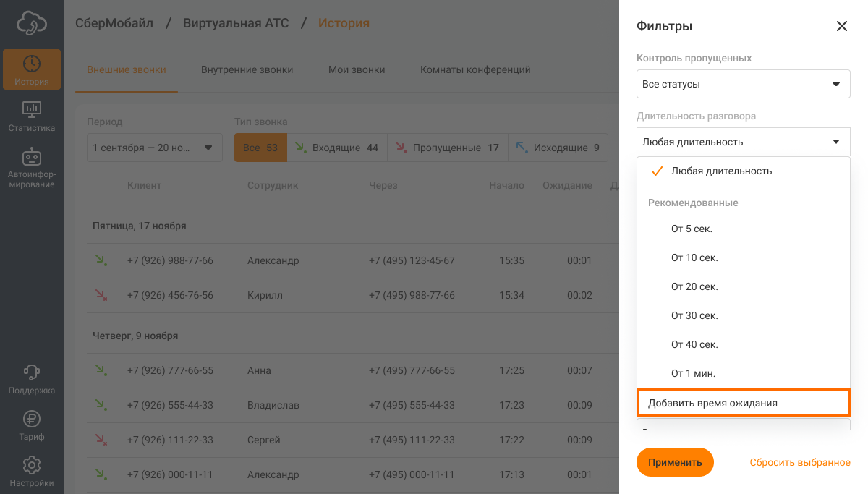Open the Период date range dropdown
The image size is (868, 494).
click(x=154, y=148)
